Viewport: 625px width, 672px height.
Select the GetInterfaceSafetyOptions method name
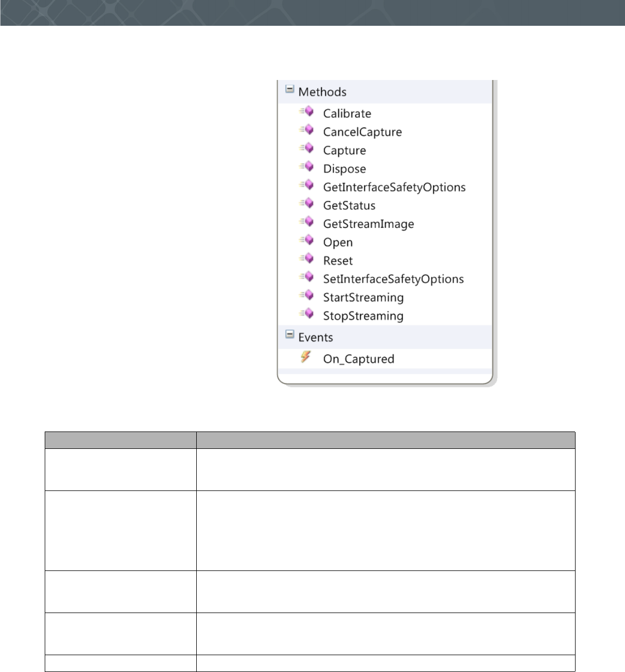[x=395, y=187]
